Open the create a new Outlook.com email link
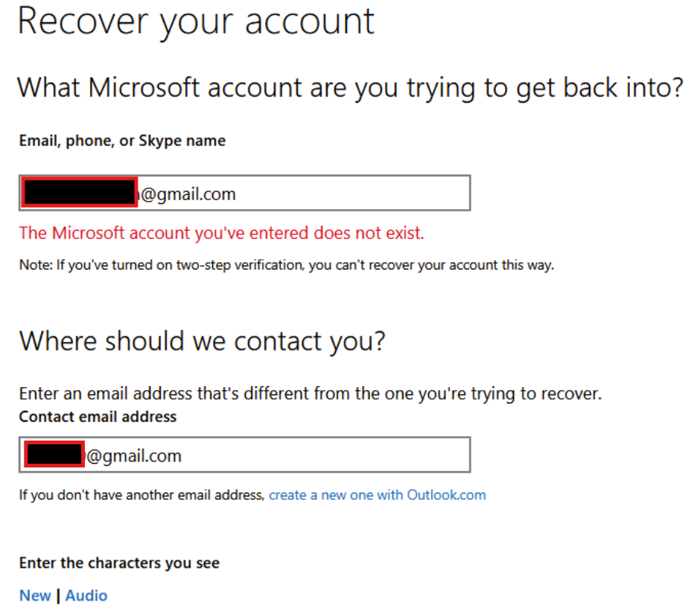The image size is (700, 611). pyautogui.click(x=378, y=495)
